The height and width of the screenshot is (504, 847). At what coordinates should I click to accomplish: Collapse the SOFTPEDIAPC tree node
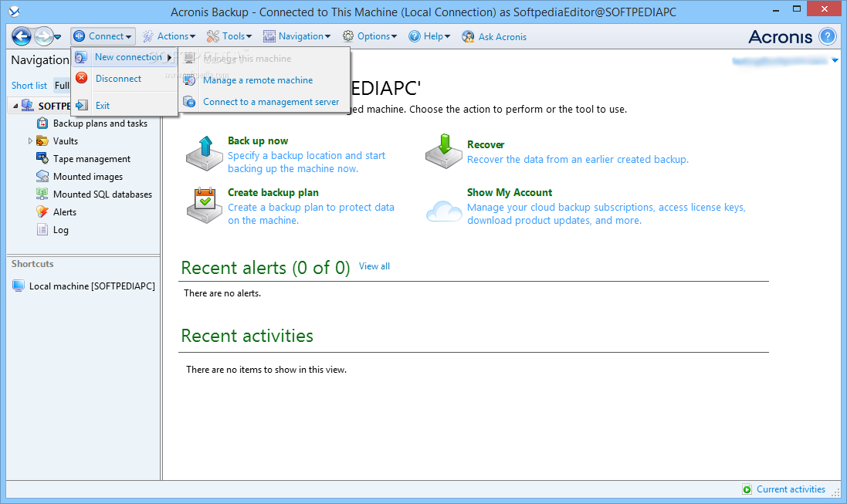(15, 106)
